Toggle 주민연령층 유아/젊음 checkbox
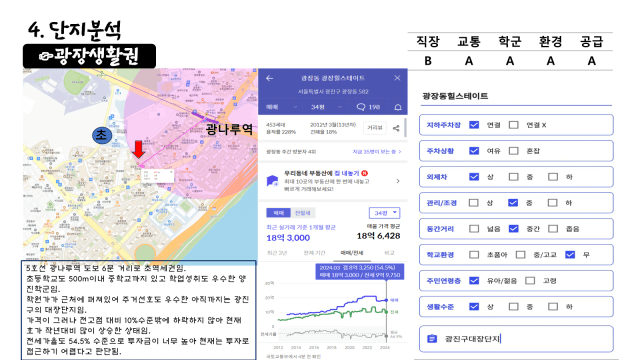 pos(474,280)
